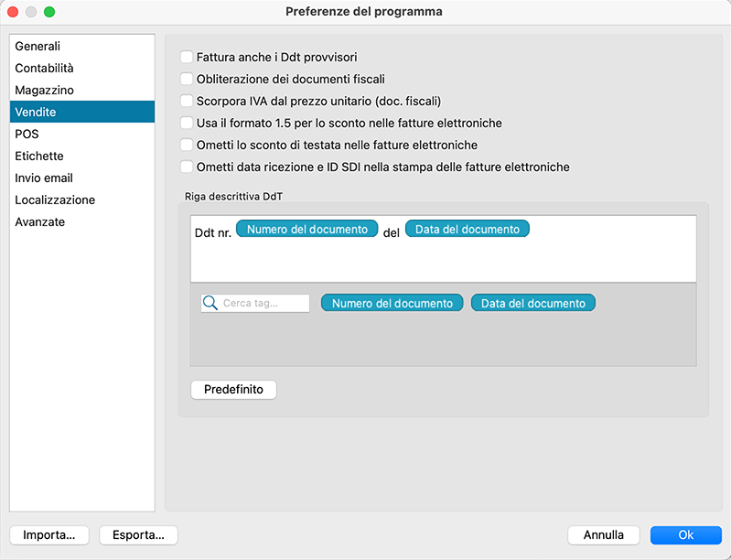
Task: Show the Invio email settings
Action: coord(44,178)
